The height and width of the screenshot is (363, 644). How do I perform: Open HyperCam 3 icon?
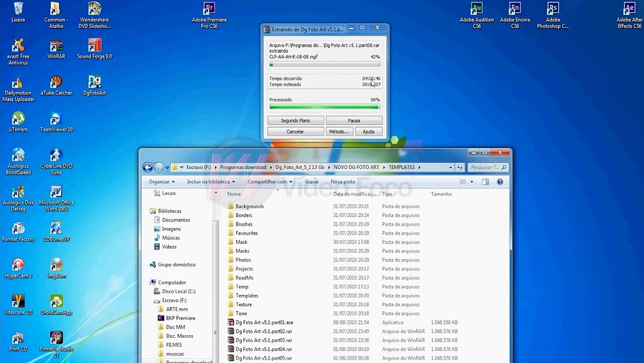click(18, 269)
